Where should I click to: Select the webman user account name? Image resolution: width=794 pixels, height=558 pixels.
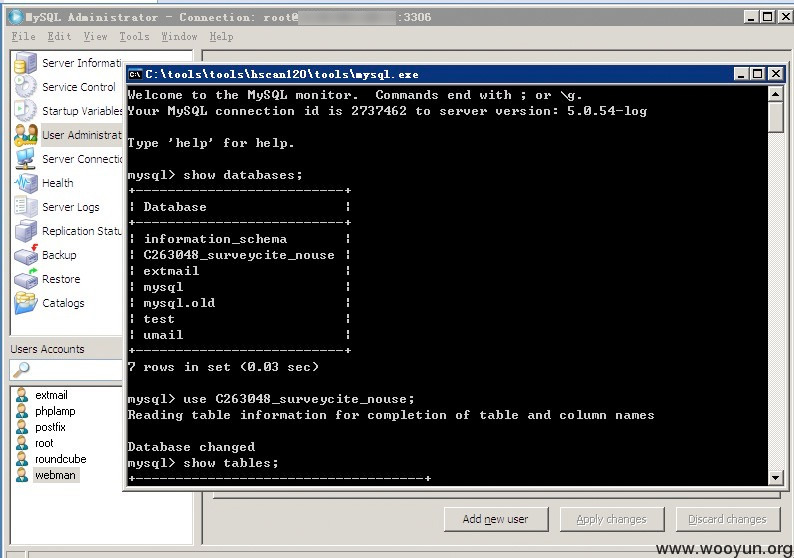[55, 475]
